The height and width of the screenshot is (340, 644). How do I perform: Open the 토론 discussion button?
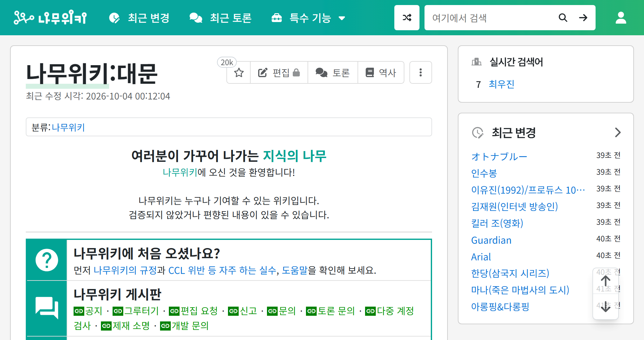(333, 73)
